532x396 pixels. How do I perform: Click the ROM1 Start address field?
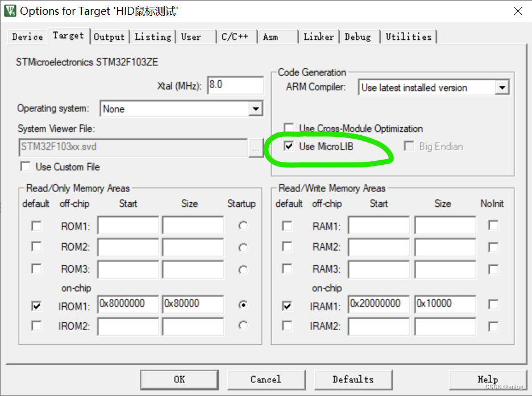click(x=128, y=225)
